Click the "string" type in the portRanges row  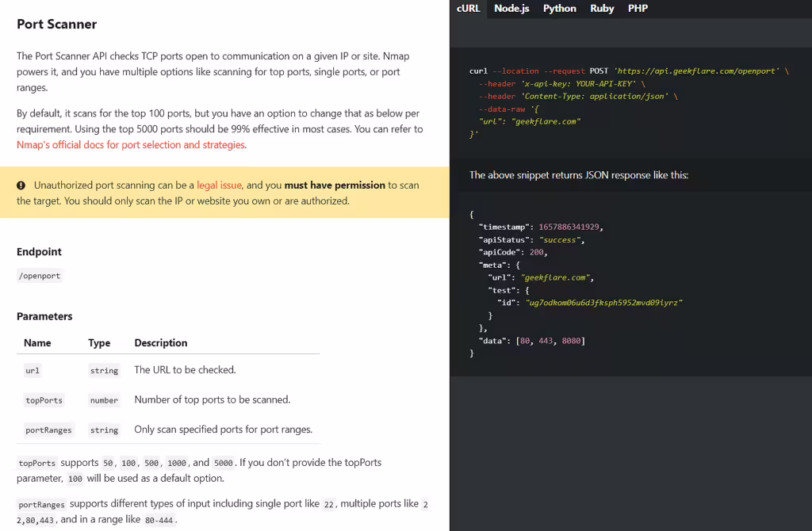104,430
